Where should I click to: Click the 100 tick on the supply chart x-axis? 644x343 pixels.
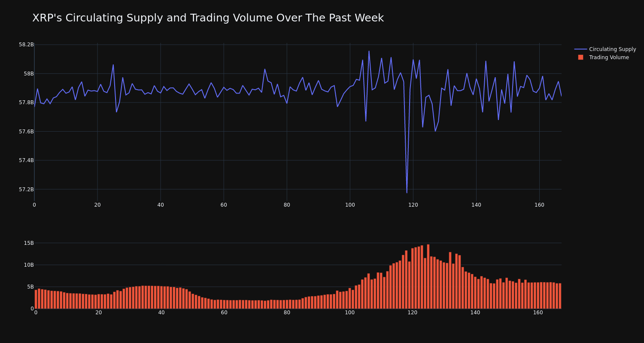(350, 205)
